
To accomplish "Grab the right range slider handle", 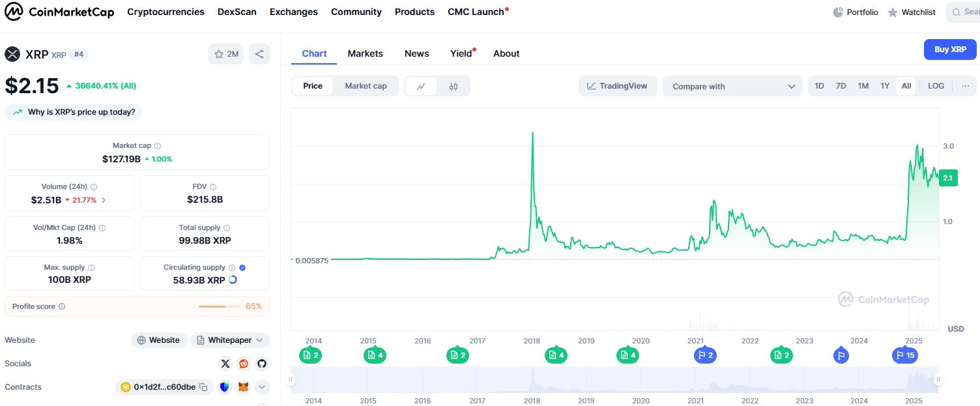I will point(938,379).
